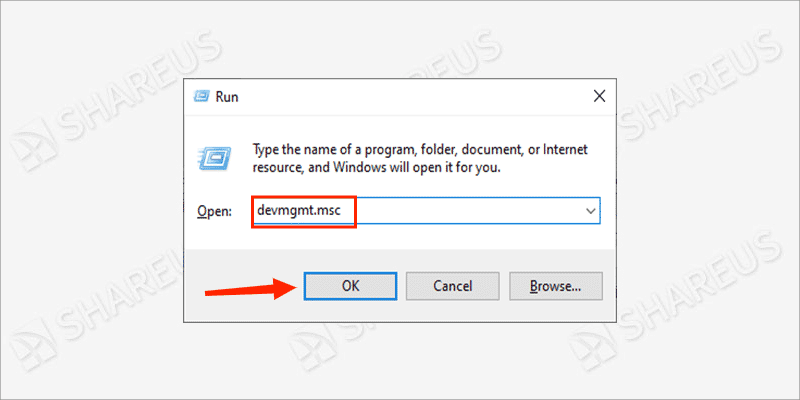Image resolution: width=800 pixels, height=400 pixels.
Task: Click the small Run icon in title bar
Action: [202, 96]
